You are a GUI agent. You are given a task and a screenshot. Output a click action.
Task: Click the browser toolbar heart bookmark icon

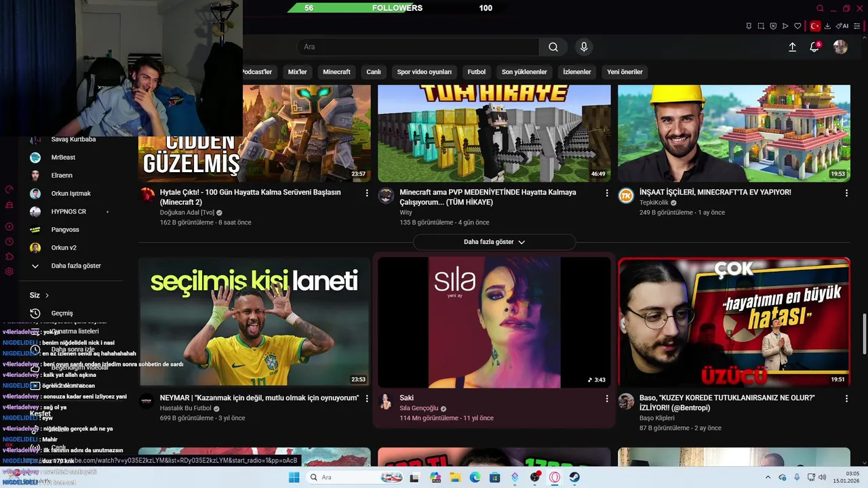(x=797, y=26)
